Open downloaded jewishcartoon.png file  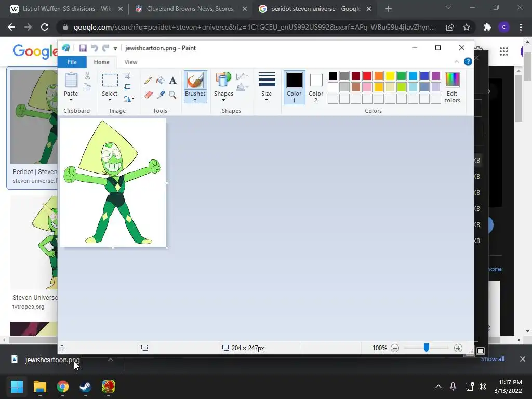tap(52, 360)
